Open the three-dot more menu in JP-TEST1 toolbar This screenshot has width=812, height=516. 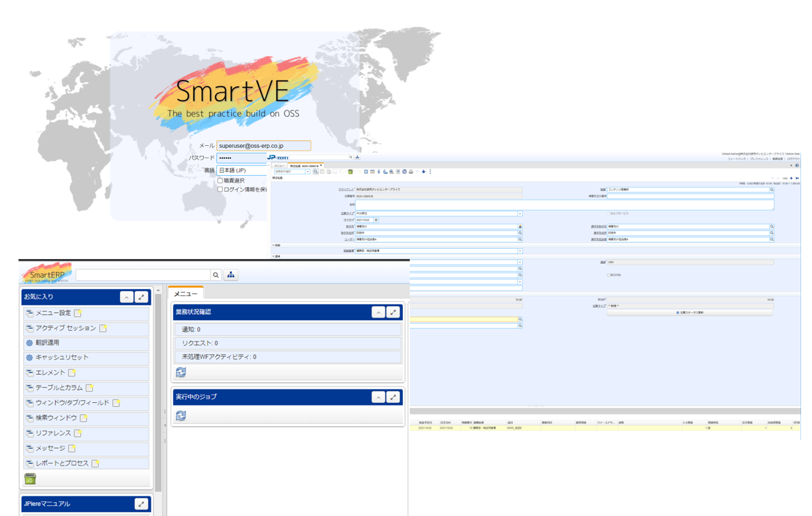[430, 172]
